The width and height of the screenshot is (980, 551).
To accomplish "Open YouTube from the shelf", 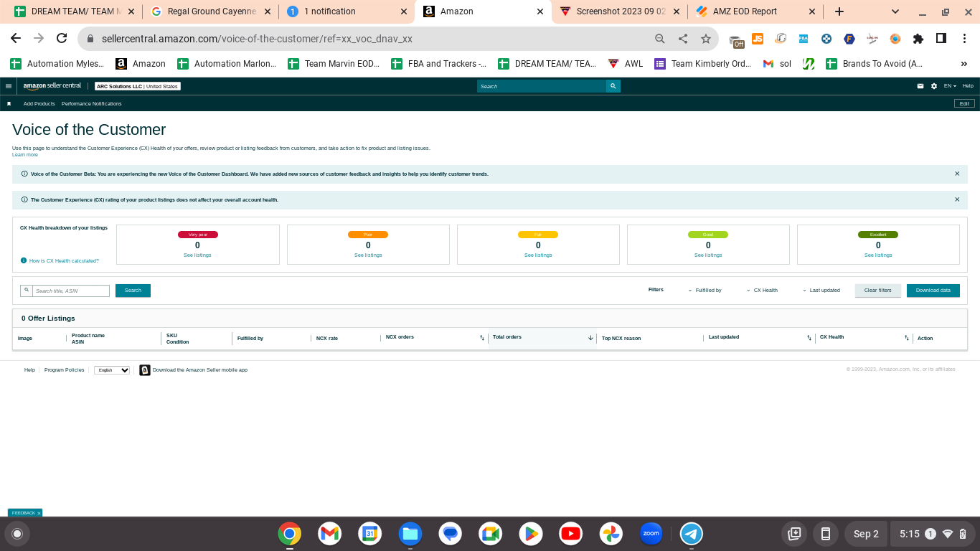I will pyautogui.click(x=571, y=533).
